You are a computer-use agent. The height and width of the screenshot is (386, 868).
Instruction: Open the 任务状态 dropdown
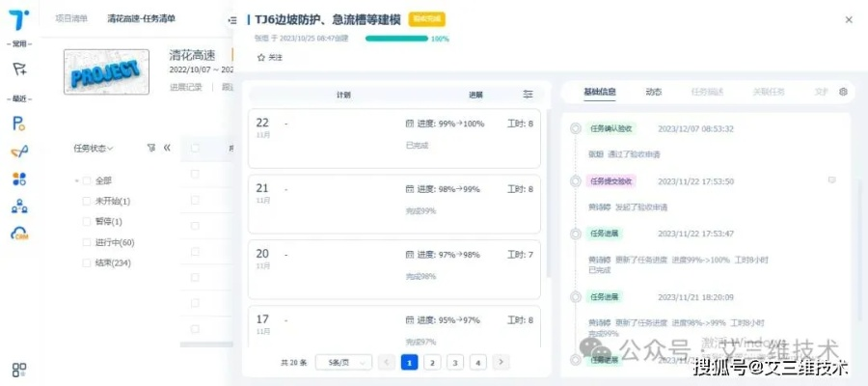click(x=93, y=149)
